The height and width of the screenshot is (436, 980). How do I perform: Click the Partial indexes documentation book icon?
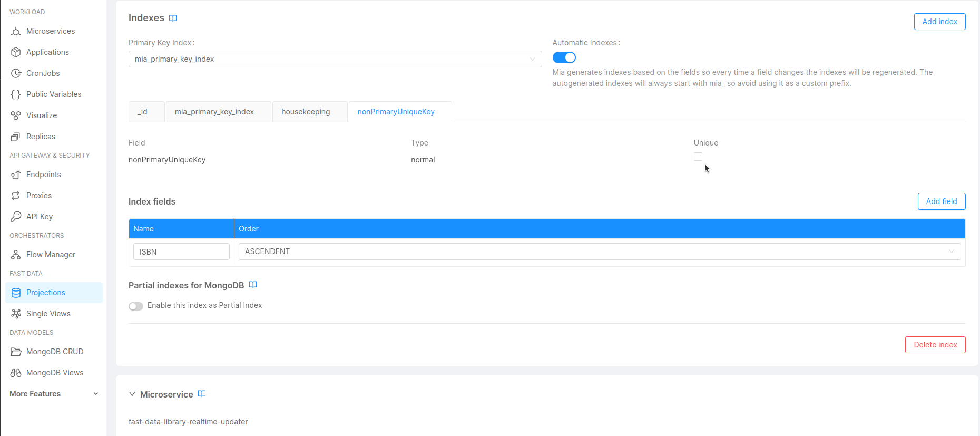[x=253, y=285]
